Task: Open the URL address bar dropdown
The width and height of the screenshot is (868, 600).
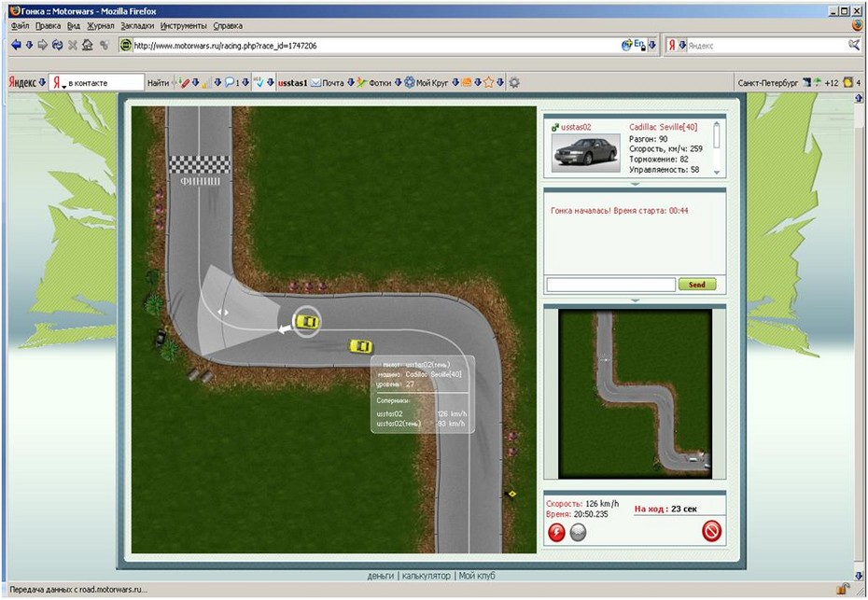Action: (x=651, y=45)
